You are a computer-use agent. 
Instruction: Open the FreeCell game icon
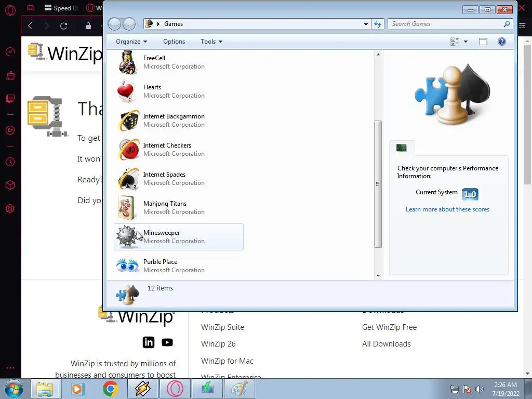click(128, 62)
